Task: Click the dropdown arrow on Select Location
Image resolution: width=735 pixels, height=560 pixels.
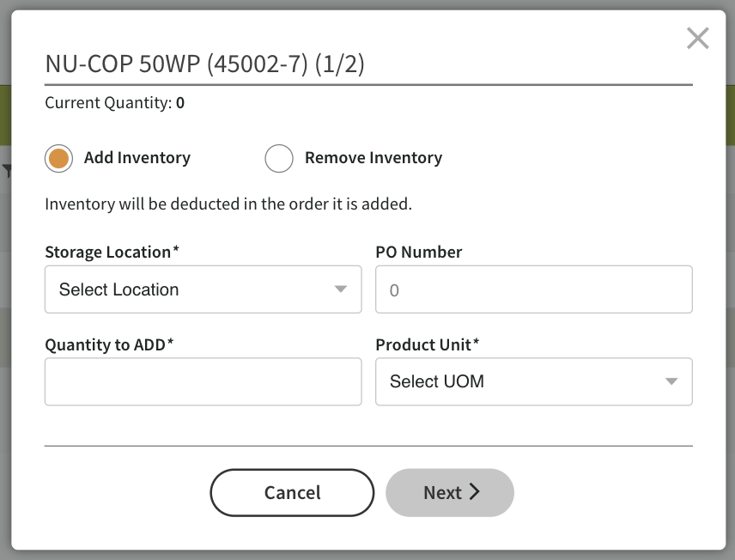Action: click(x=341, y=289)
